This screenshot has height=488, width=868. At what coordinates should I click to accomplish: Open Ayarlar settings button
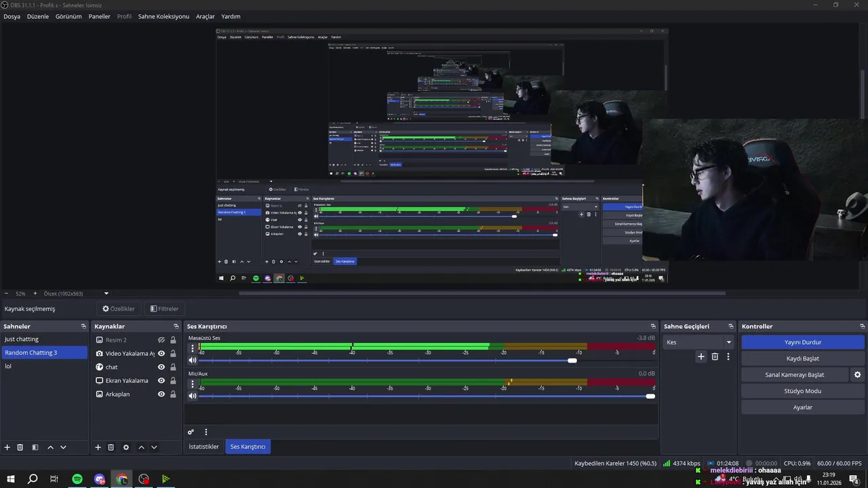click(803, 407)
